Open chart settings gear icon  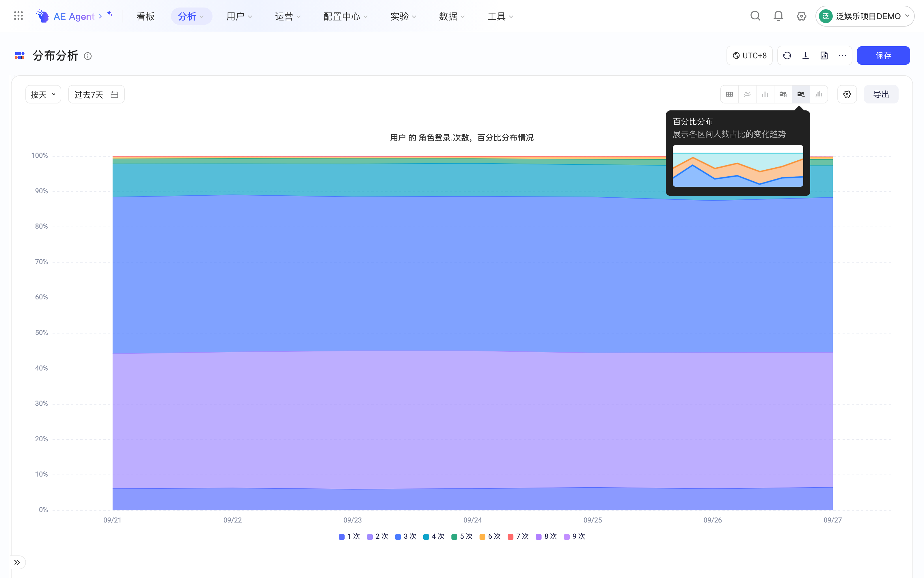847,95
